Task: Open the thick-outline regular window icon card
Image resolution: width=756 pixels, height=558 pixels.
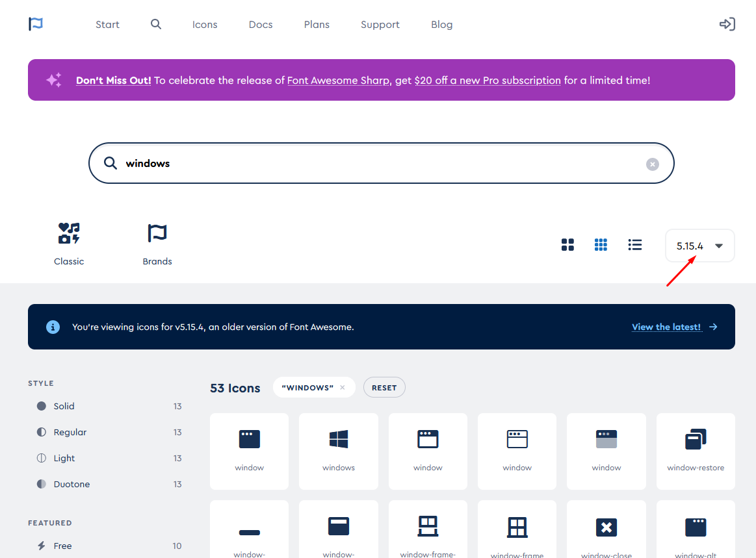Action: click(428, 451)
